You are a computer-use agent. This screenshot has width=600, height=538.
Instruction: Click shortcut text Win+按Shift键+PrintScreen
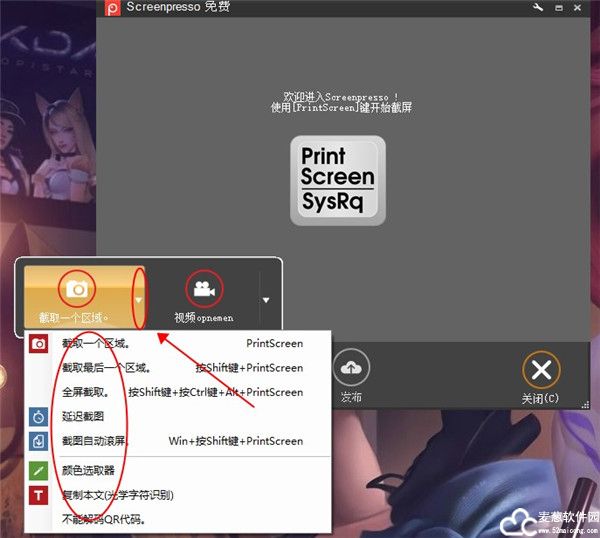pyautogui.click(x=236, y=441)
